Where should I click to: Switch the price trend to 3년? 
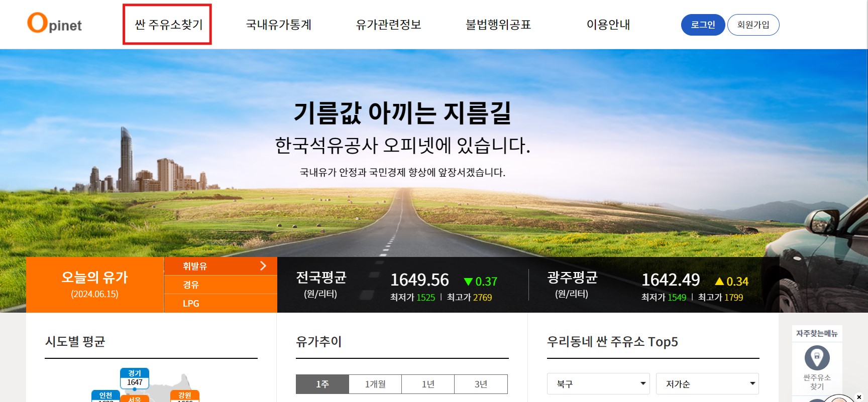(x=481, y=384)
